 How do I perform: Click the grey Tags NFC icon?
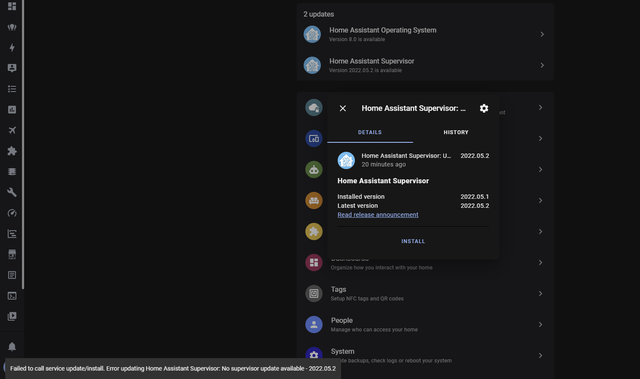click(x=314, y=294)
